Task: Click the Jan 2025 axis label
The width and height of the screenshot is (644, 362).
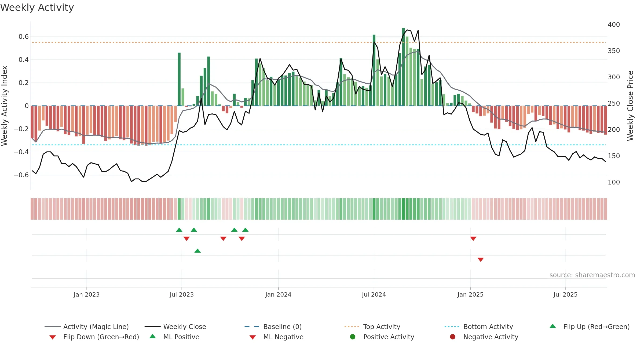Action: point(470,294)
